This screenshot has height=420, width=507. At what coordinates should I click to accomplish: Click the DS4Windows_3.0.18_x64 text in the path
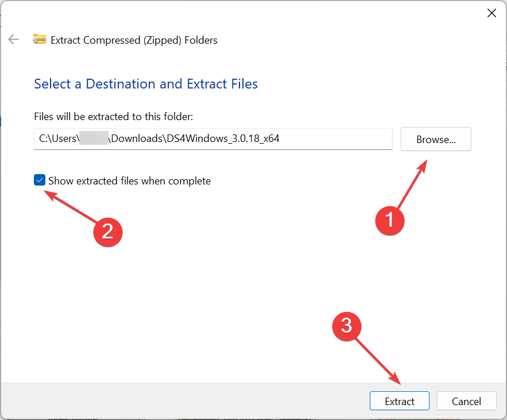pos(224,138)
